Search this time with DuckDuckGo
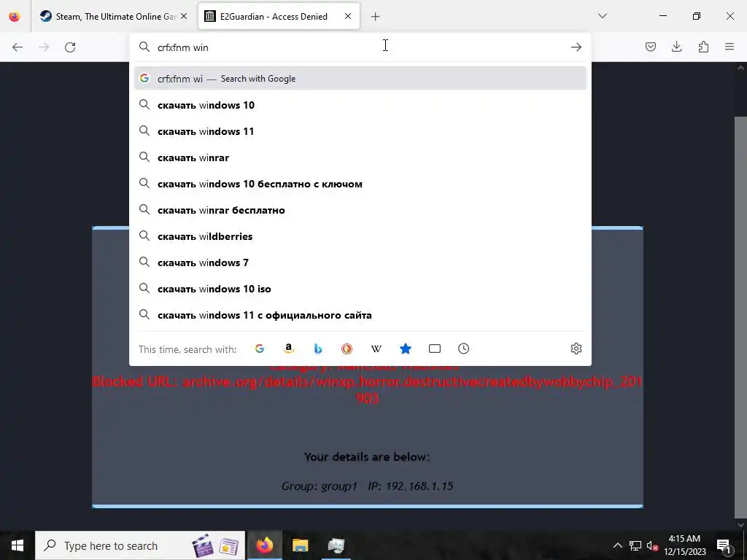Viewport: 747px width, 560px height. tap(347, 349)
